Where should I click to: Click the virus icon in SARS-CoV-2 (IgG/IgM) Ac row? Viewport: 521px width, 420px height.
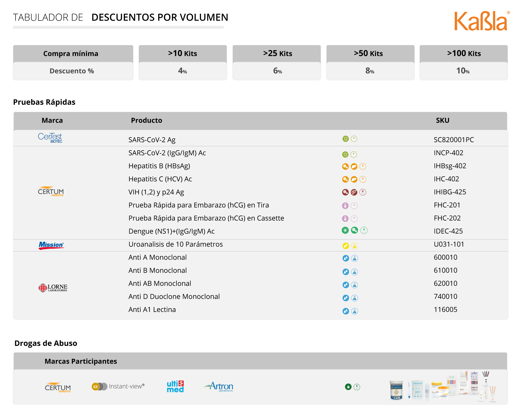(x=345, y=154)
